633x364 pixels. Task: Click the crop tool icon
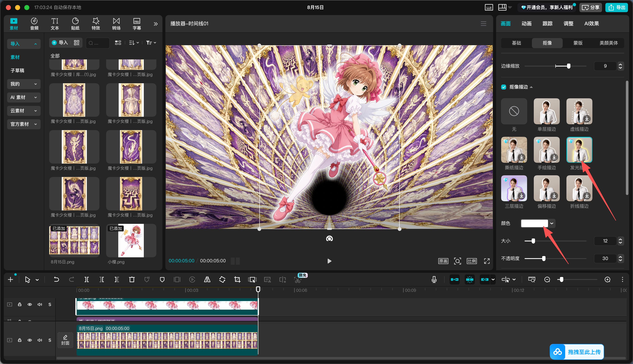click(x=237, y=279)
